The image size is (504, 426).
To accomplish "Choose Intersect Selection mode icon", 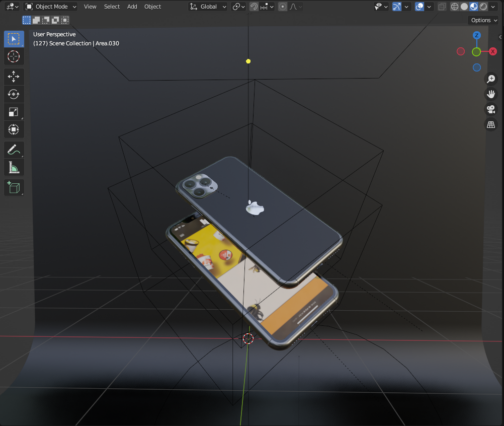I will (65, 20).
